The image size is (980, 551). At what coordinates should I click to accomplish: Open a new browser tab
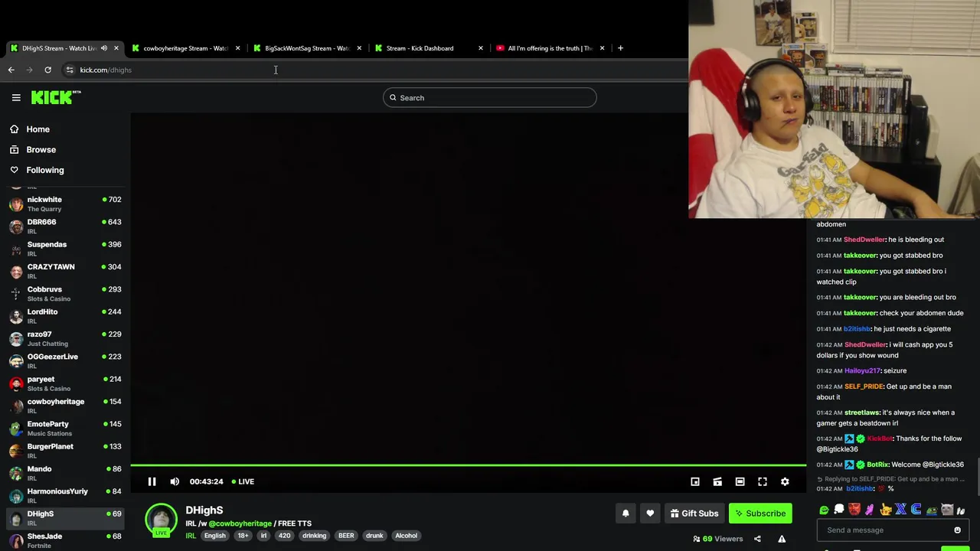(x=620, y=48)
